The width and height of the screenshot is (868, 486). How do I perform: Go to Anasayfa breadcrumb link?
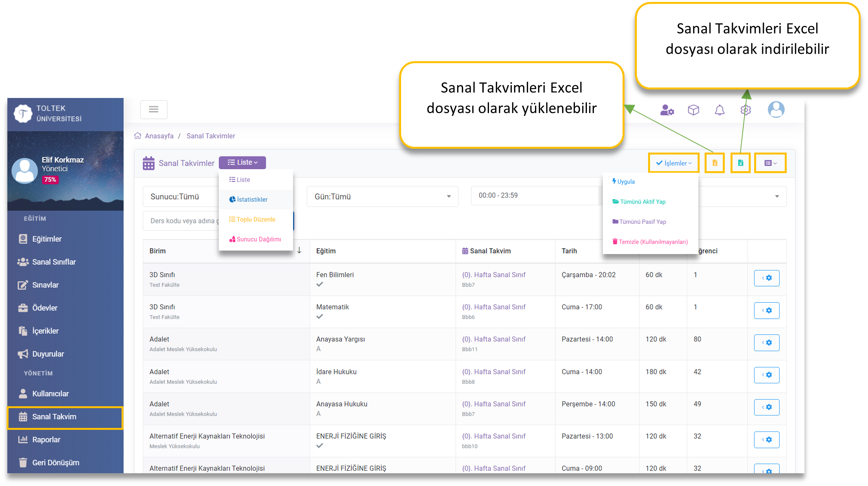click(159, 136)
